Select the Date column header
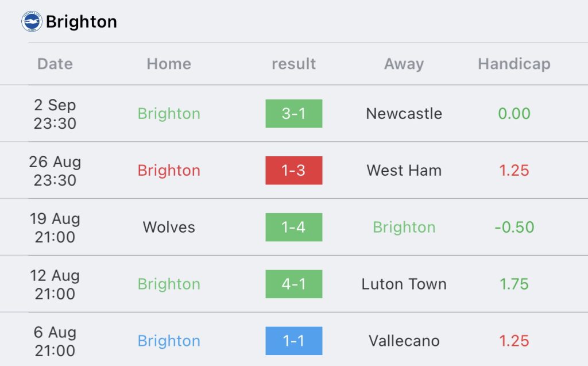Viewport: 588px width, 366px height. (x=55, y=64)
